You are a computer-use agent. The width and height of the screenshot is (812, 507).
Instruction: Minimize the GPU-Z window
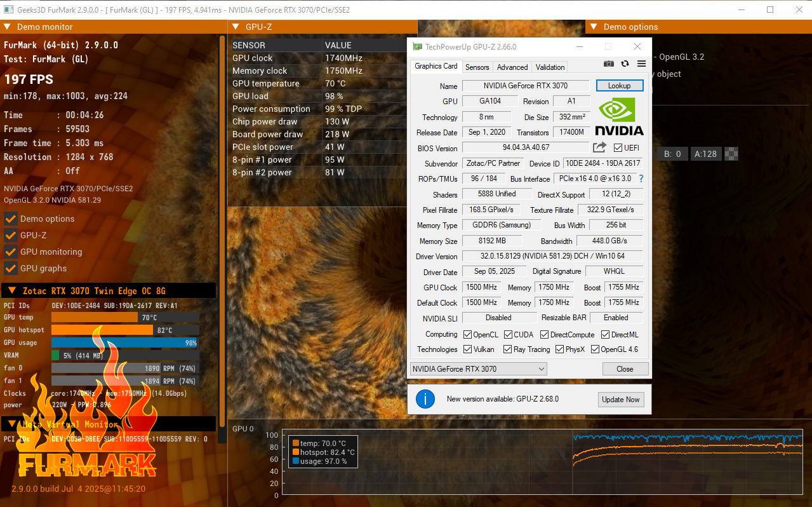[x=579, y=46]
